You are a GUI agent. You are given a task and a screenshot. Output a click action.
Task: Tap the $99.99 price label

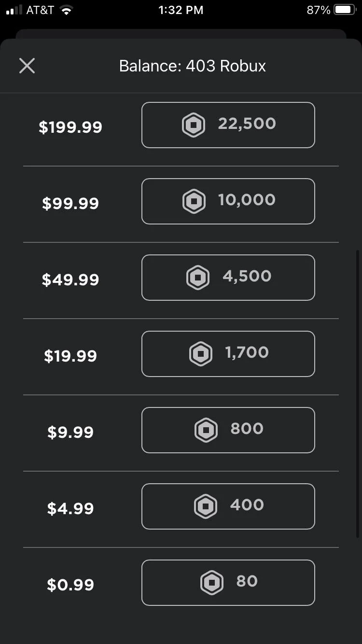pos(70,204)
